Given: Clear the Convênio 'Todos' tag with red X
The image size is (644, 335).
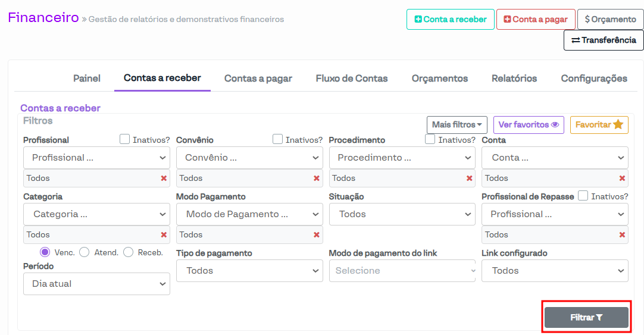Looking at the screenshot, I should [x=317, y=179].
